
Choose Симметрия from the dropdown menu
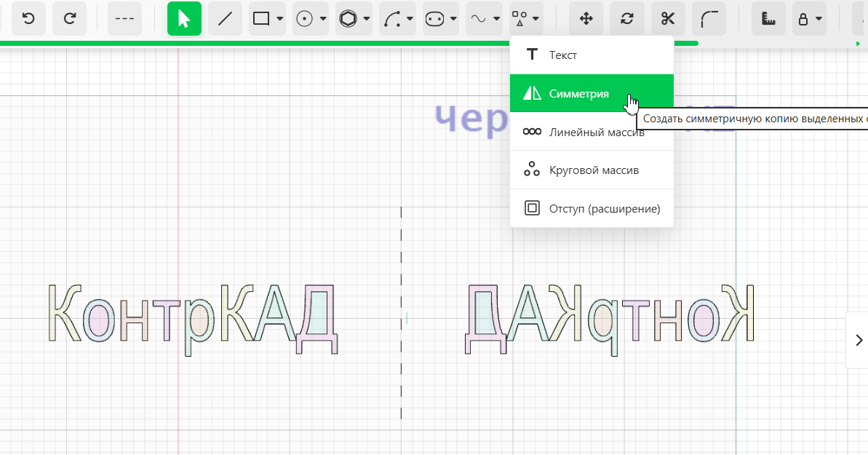coord(592,94)
